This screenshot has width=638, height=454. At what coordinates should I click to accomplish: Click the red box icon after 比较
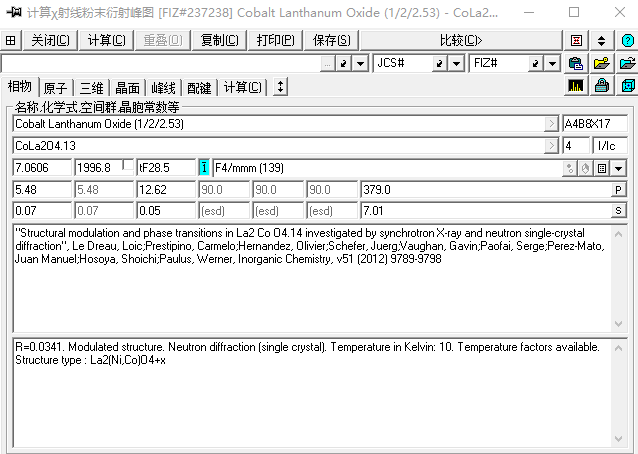click(576, 40)
